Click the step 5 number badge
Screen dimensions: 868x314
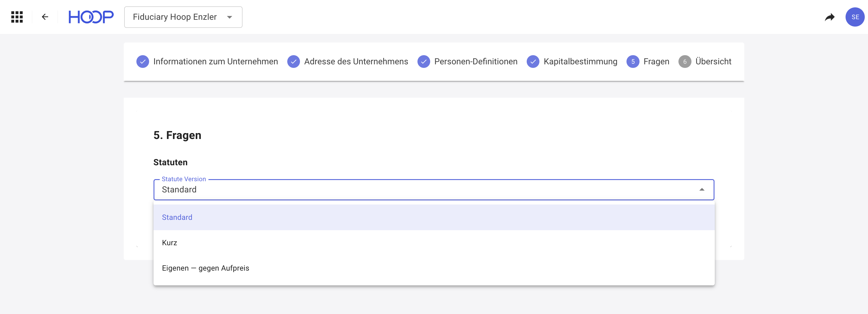tap(633, 62)
